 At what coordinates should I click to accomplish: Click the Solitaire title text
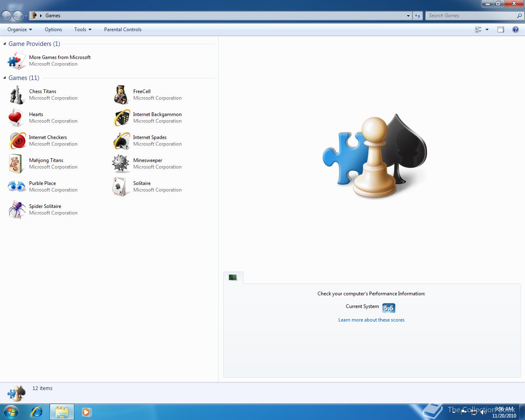coord(142,183)
